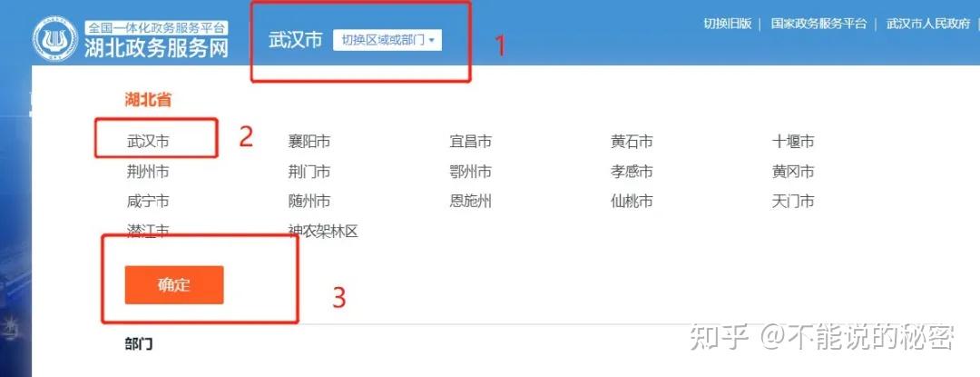
Task: Pick 神农架林区 in the list
Action: click(323, 232)
